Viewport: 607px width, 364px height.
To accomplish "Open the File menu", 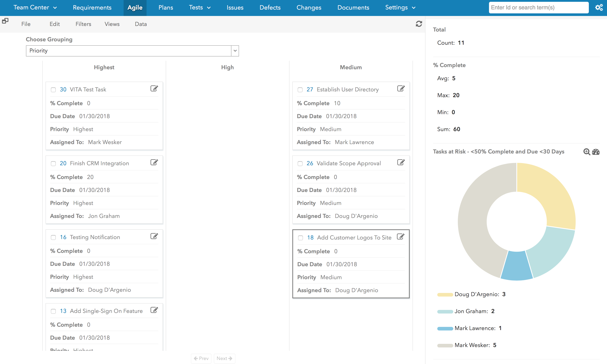I will (x=26, y=24).
